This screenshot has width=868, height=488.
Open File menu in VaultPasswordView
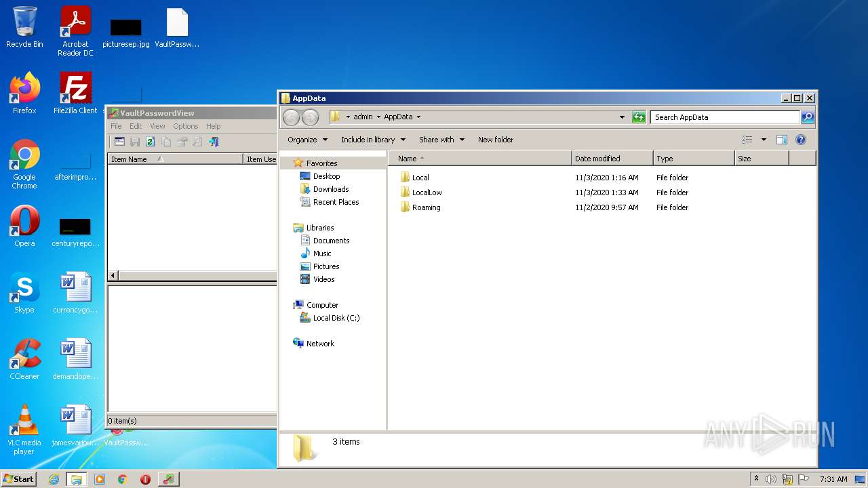point(116,126)
